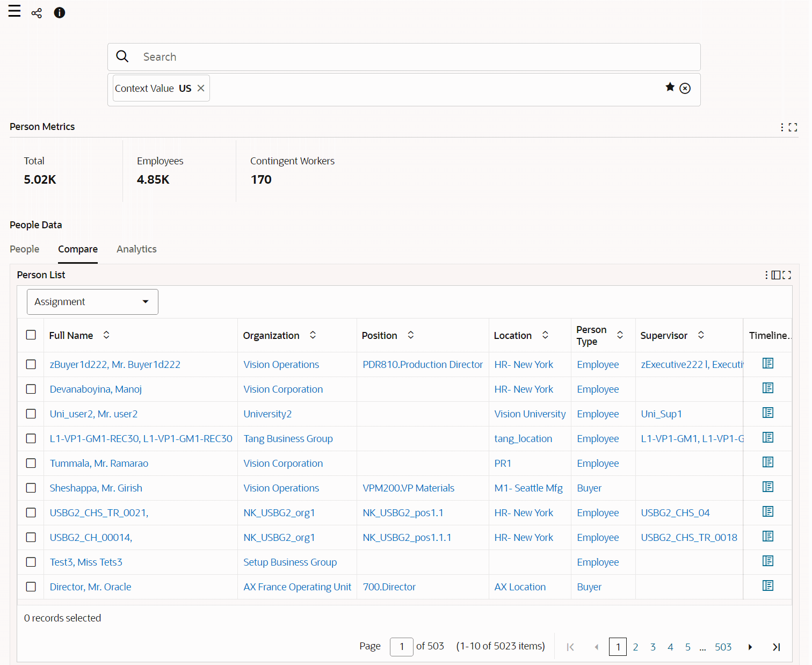812x665 pixels.
Task: Check the Devanaboyina, Manoj row checkbox
Action: pyautogui.click(x=31, y=389)
